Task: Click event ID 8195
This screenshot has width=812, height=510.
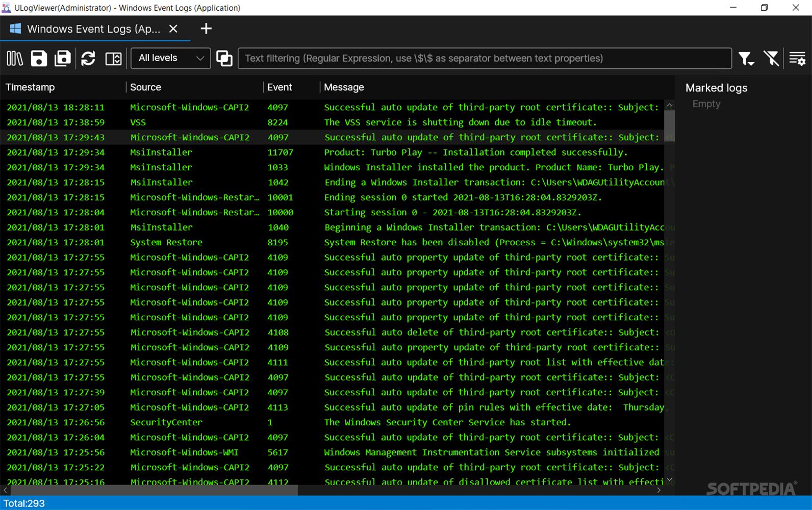Action: [x=277, y=242]
